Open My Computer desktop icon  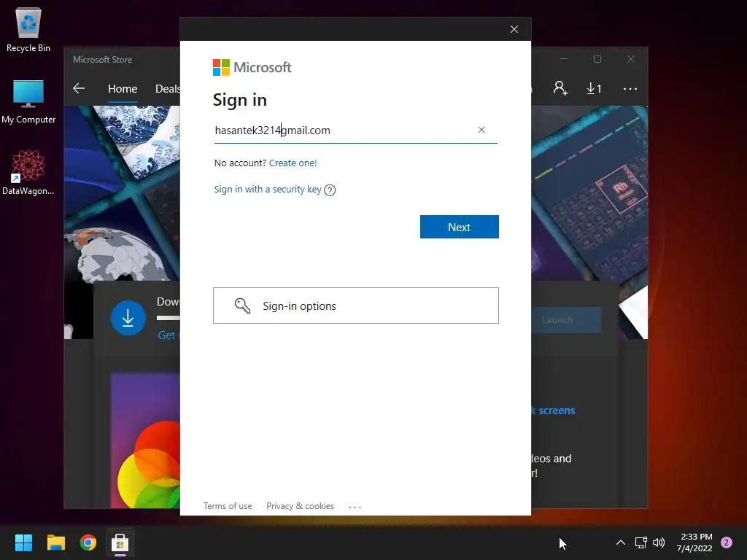(x=28, y=102)
